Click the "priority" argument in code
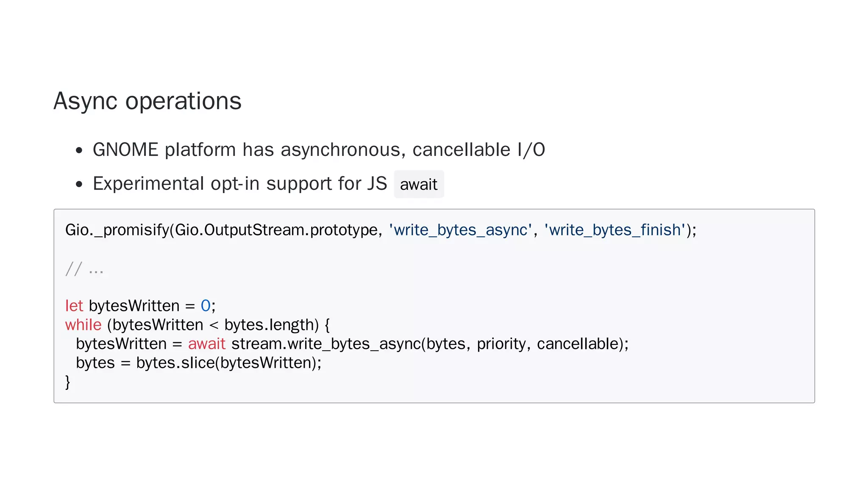The width and height of the screenshot is (868, 488). [x=501, y=344]
